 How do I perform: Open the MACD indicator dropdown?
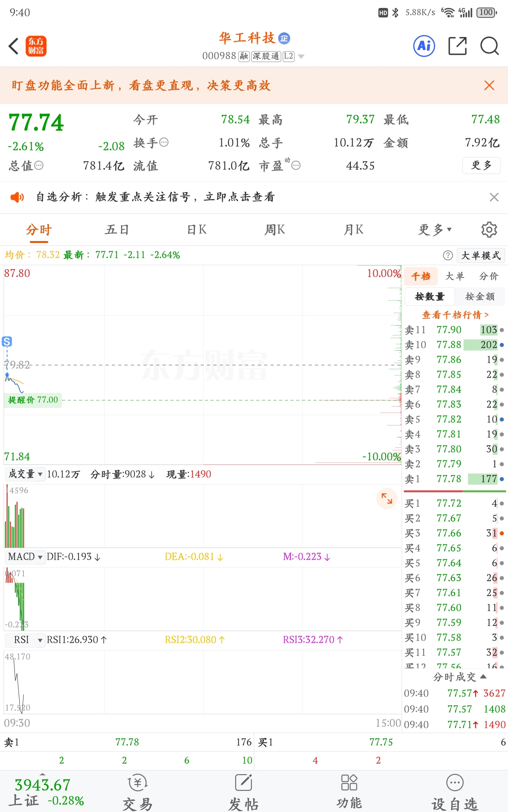click(x=25, y=557)
